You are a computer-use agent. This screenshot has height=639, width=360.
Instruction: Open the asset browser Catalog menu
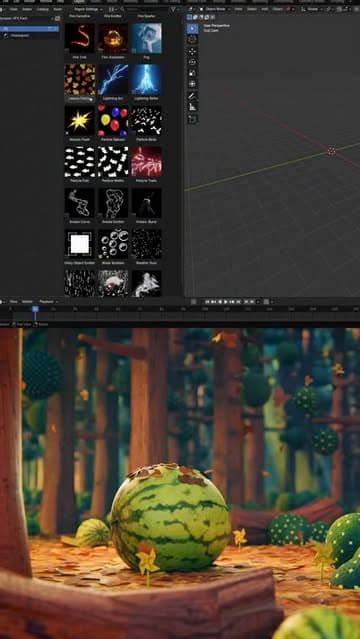[x=43, y=9]
